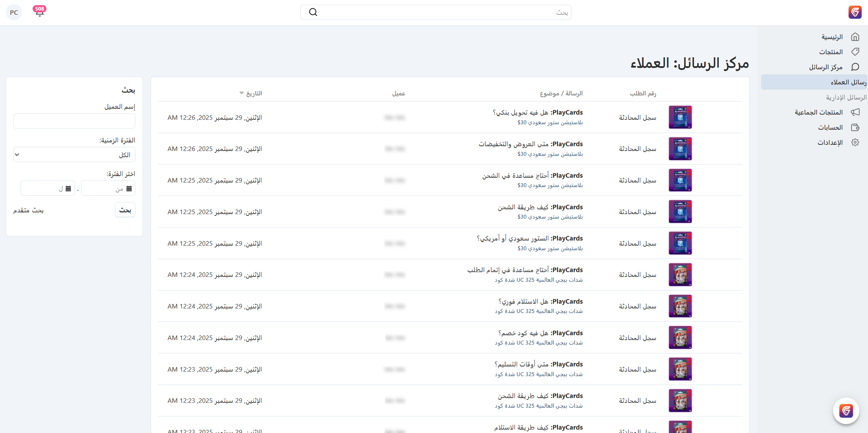The width and height of the screenshot is (868, 433).
Task: Click the message center chat bubble icon
Action: tap(855, 67)
